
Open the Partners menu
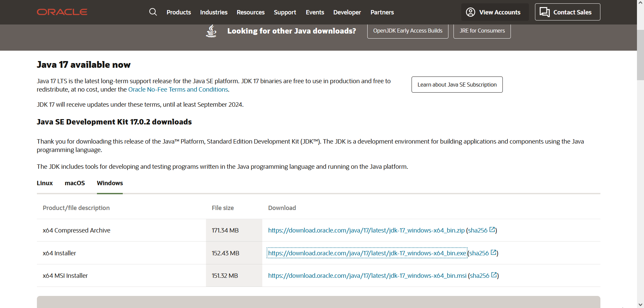(382, 12)
